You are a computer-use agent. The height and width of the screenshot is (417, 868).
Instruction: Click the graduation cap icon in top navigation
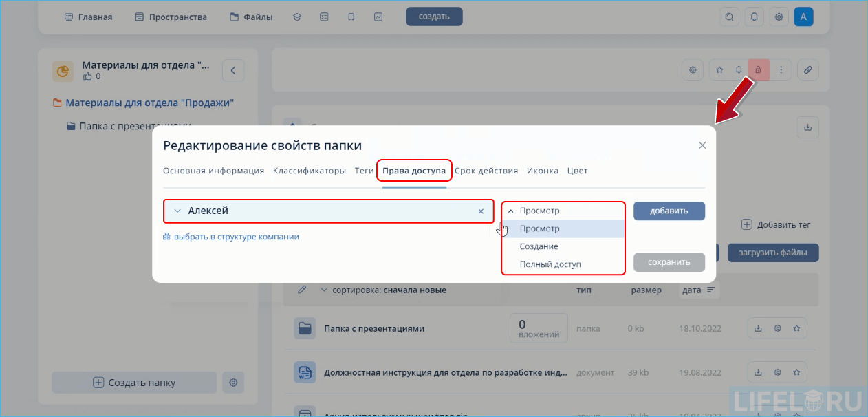[297, 17]
